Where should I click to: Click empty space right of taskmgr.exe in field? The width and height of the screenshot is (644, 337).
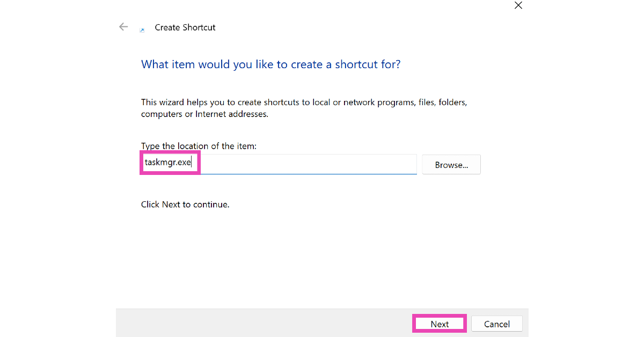306,164
